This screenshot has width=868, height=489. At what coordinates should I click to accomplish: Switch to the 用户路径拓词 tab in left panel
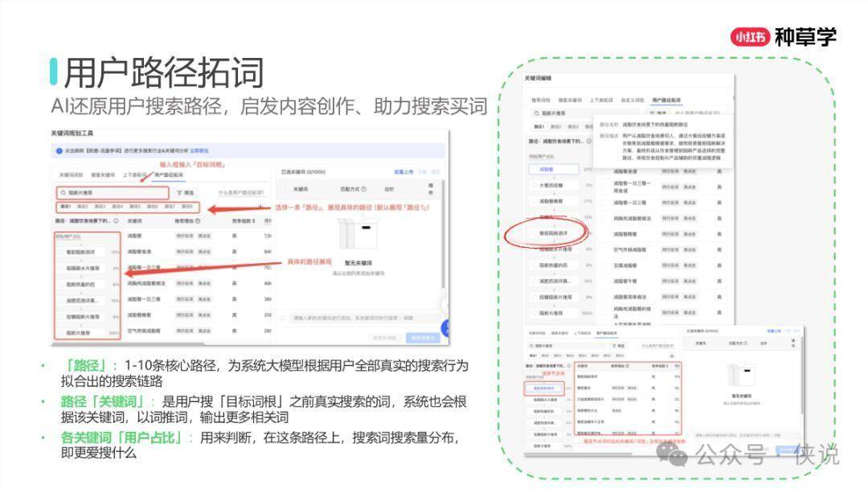pos(168,175)
